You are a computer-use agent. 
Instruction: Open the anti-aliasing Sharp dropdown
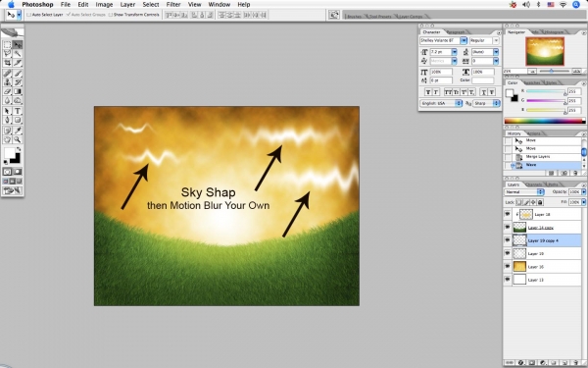tap(486, 103)
